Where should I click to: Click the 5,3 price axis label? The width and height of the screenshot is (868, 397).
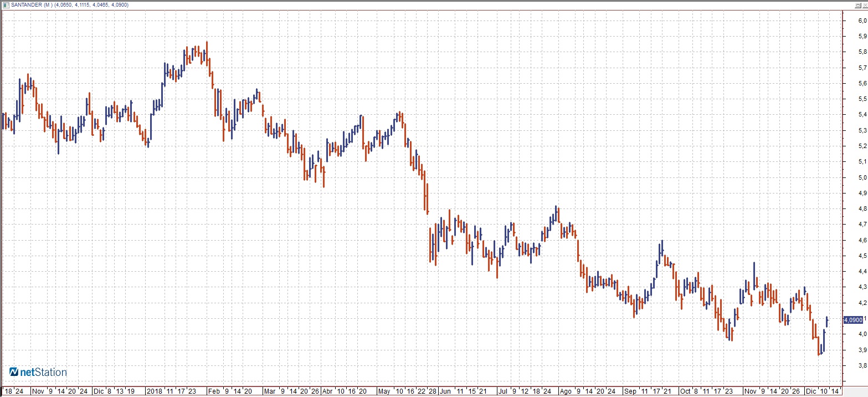click(862, 131)
